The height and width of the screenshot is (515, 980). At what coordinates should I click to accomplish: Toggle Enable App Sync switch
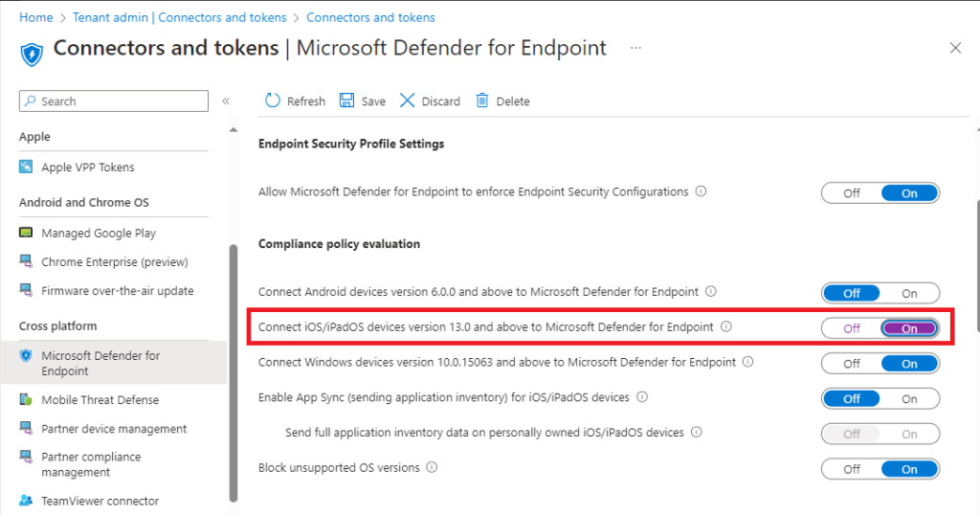coord(880,398)
